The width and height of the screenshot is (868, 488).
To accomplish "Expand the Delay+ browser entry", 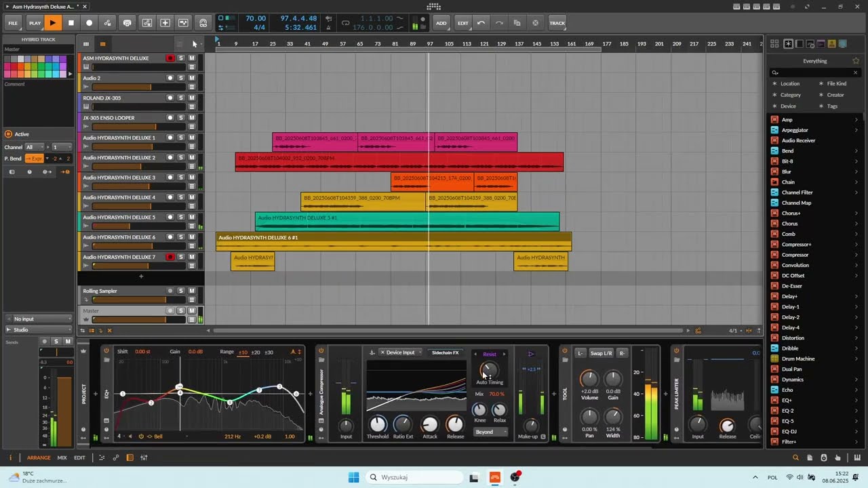I will tap(856, 296).
